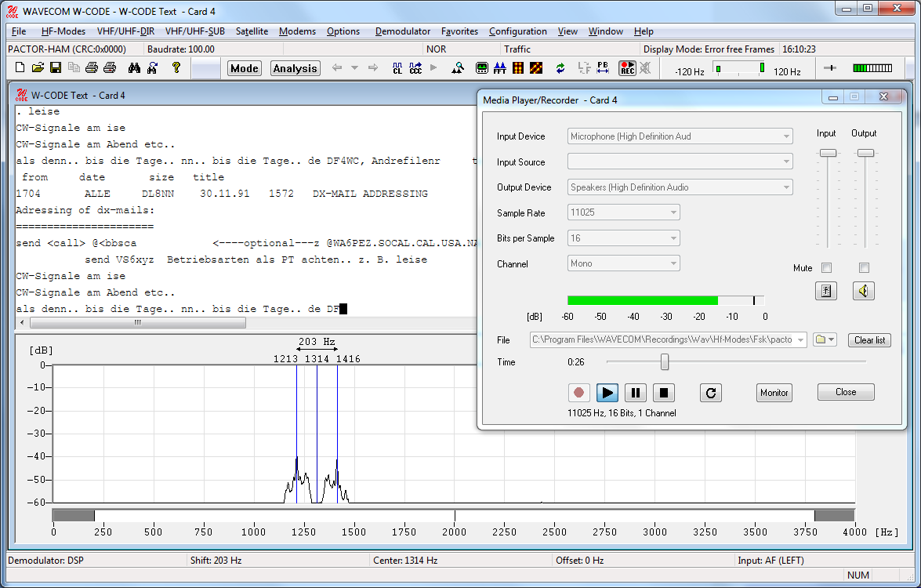This screenshot has width=921, height=588.
Task: Click the grey down arrow between navigation arrows
Action: pos(355,68)
